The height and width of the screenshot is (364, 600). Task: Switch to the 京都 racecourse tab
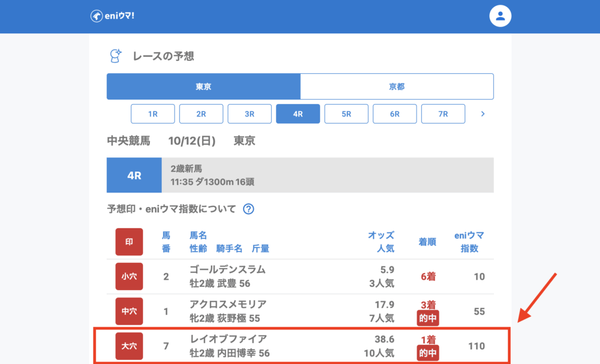(397, 87)
